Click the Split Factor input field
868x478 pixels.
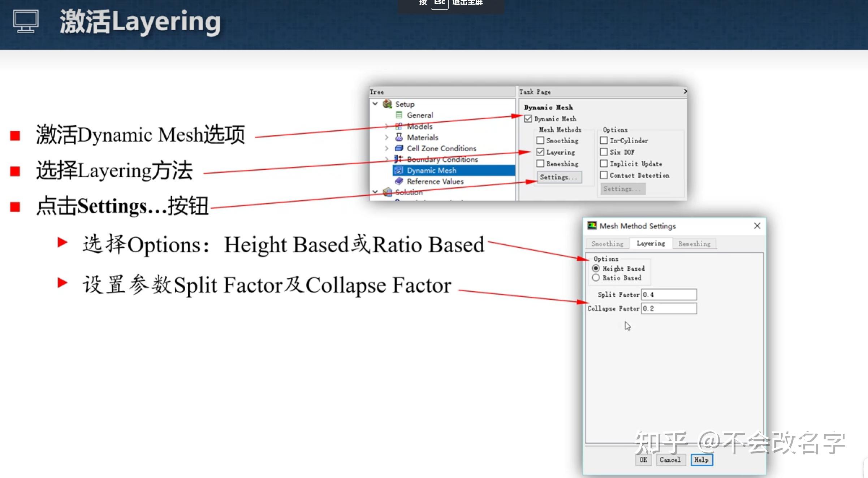669,295
